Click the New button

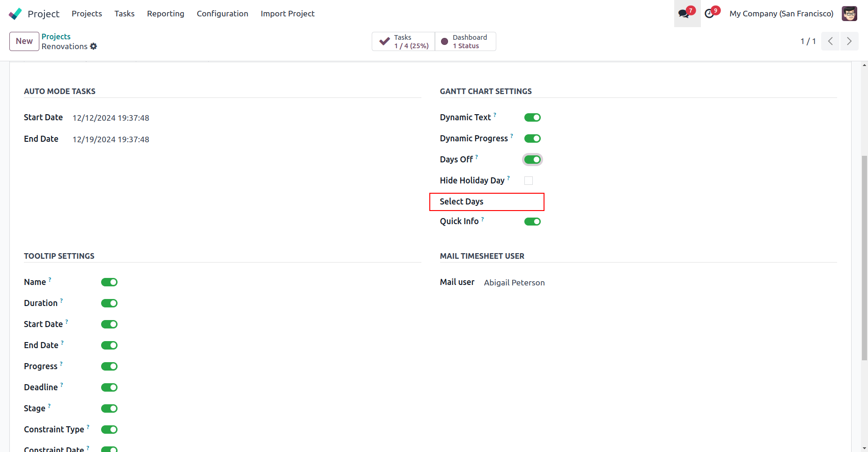point(24,41)
